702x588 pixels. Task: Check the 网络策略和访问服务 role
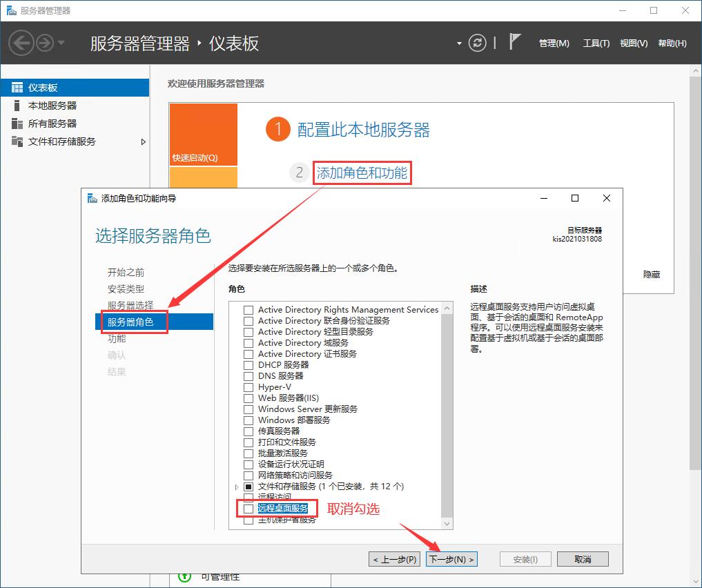248,476
